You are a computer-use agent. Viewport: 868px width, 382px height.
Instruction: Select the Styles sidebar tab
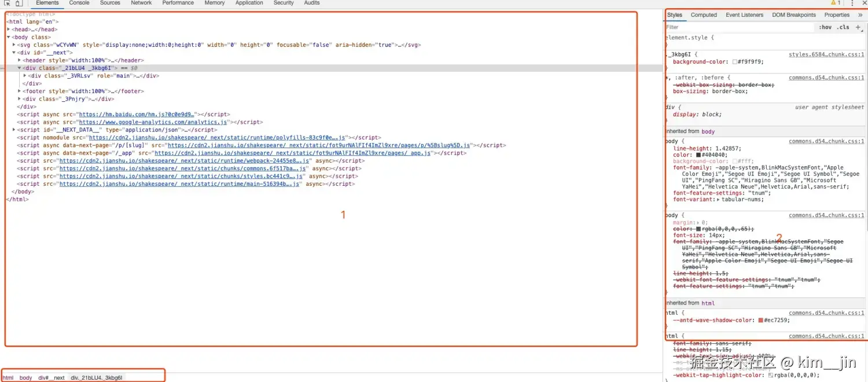[675, 15]
